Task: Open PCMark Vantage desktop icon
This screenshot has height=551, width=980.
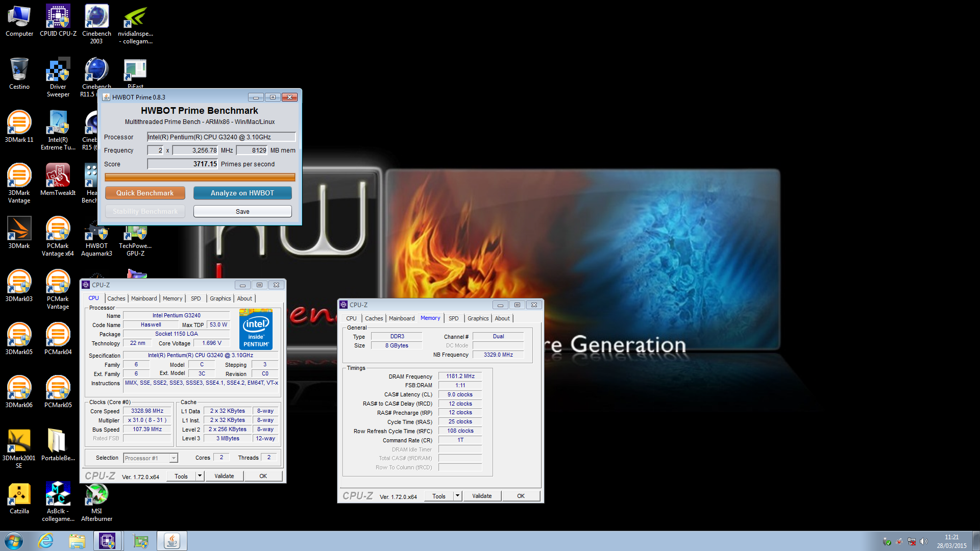Action: click(58, 289)
